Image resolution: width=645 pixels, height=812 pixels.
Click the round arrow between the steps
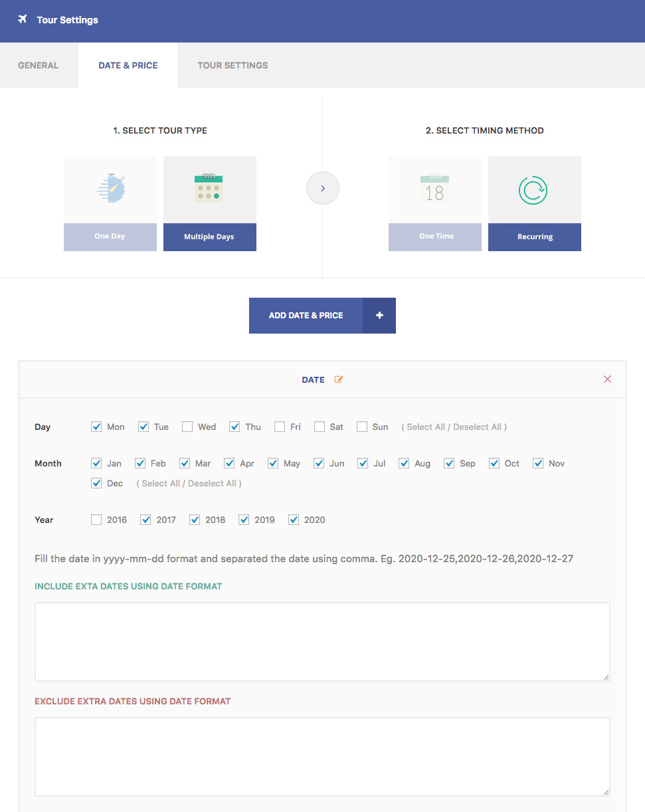click(x=323, y=189)
